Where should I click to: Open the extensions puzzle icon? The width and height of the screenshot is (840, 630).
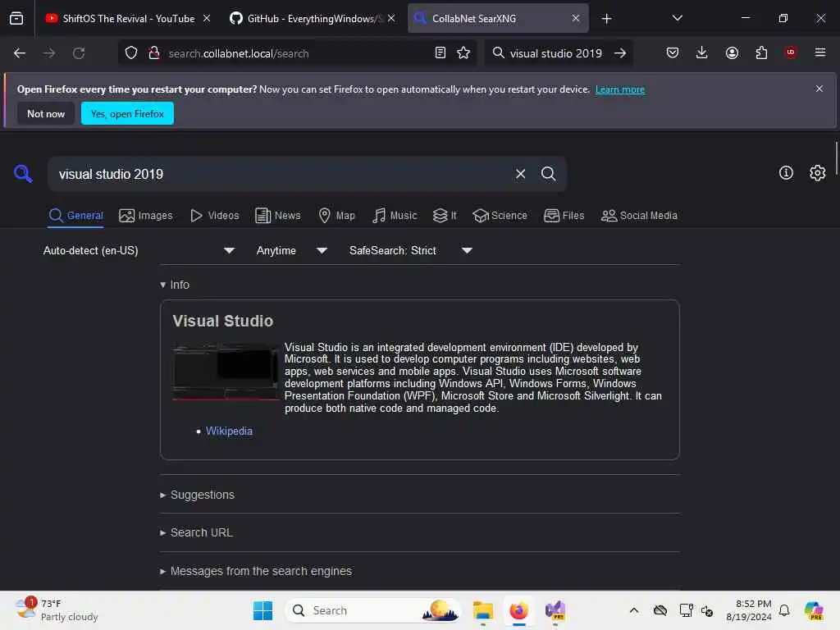click(761, 52)
